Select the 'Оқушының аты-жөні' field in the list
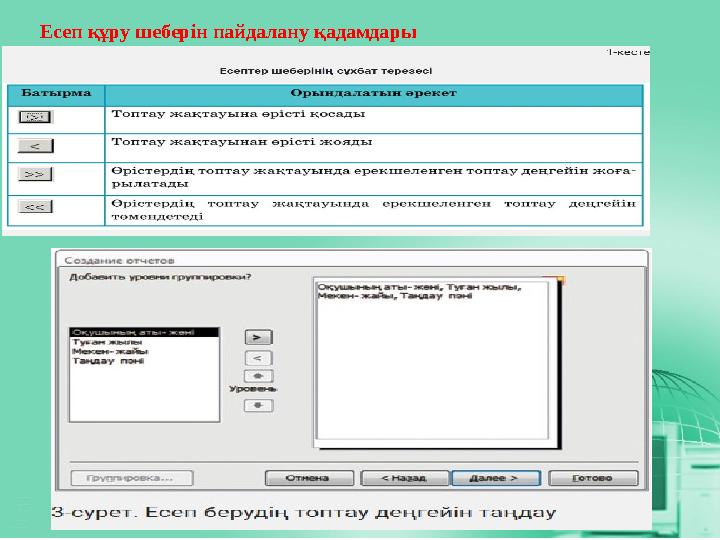Image resolution: width=720 pixels, height=540 pixels. click(x=144, y=332)
